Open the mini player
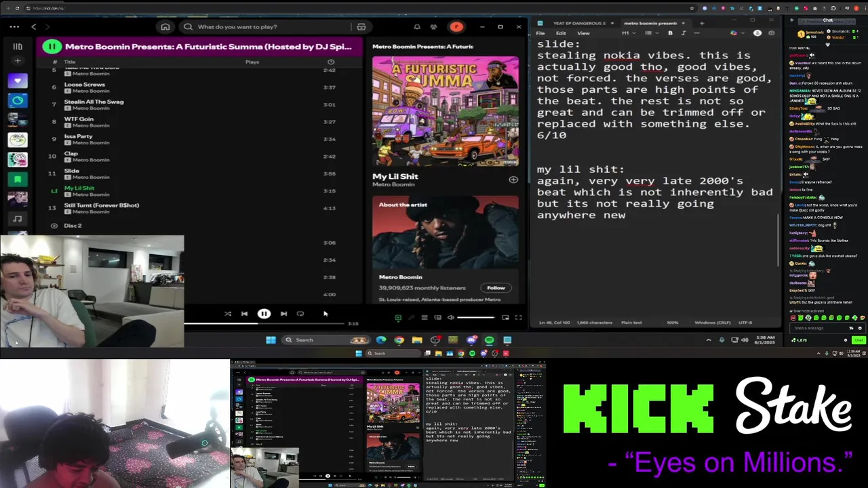This screenshot has height=488, width=868. click(x=505, y=317)
